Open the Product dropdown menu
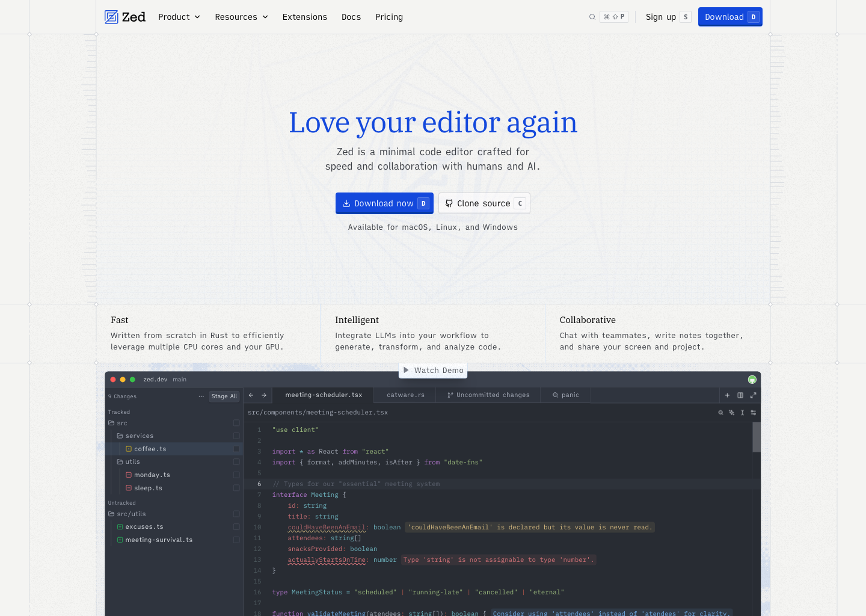This screenshot has width=866, height=616. click(x=179, y=17)
